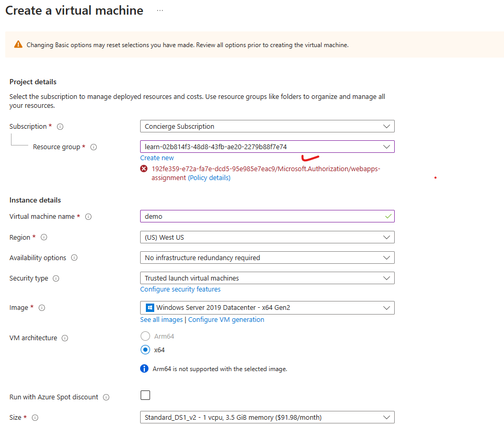
Task: Open the Region dropdown
Action: click(267, 238)
